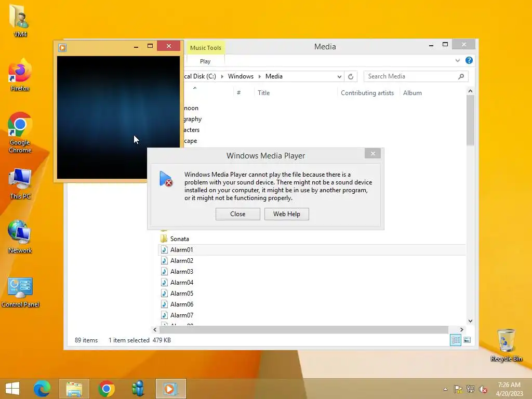Click the vertical scrollbar thumb
Viewport: 532px width, 399px height.
[x=470, y=121]
